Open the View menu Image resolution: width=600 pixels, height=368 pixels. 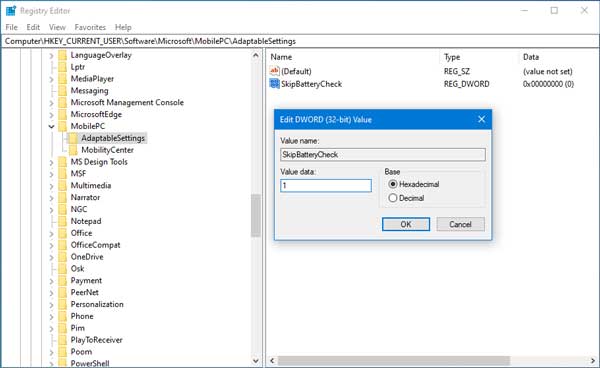point(57,27)
